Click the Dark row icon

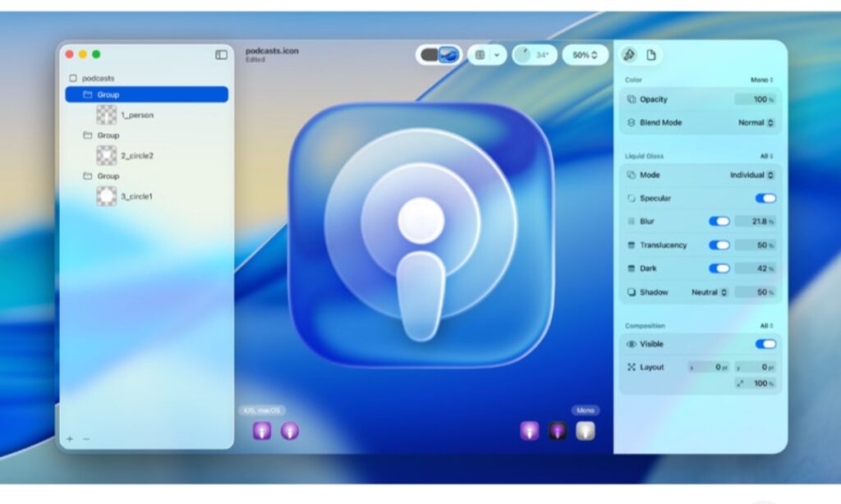632,268
